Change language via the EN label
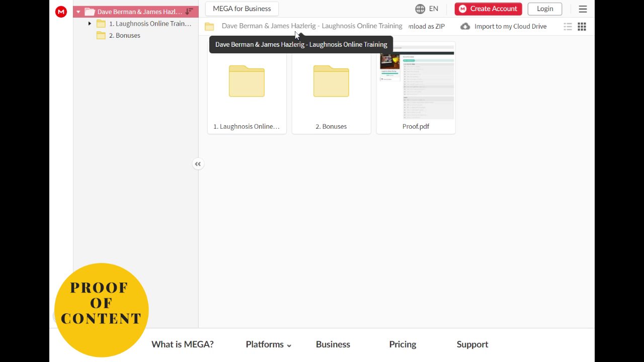This screenshot has height=362, width=644. click(x=433, y=9)
